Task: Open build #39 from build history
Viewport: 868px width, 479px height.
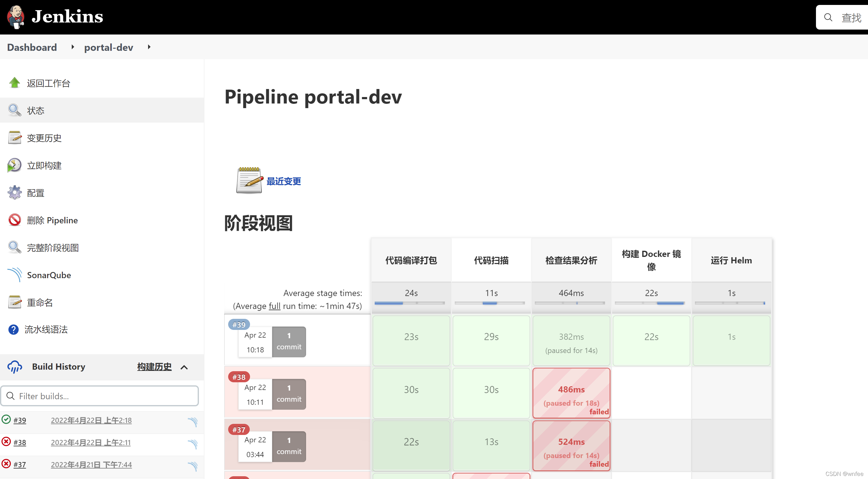Action: [19, 420]
